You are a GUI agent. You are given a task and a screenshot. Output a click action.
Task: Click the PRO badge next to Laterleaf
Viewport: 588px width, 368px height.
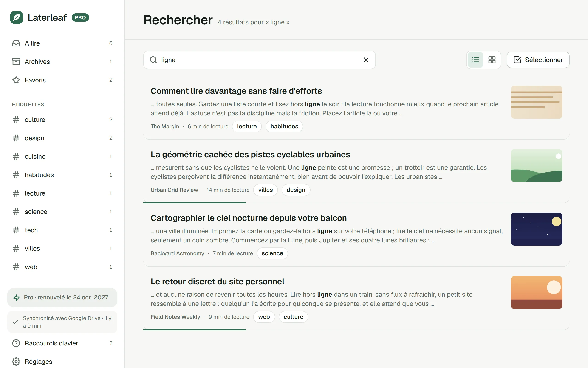tap(80, 17)
